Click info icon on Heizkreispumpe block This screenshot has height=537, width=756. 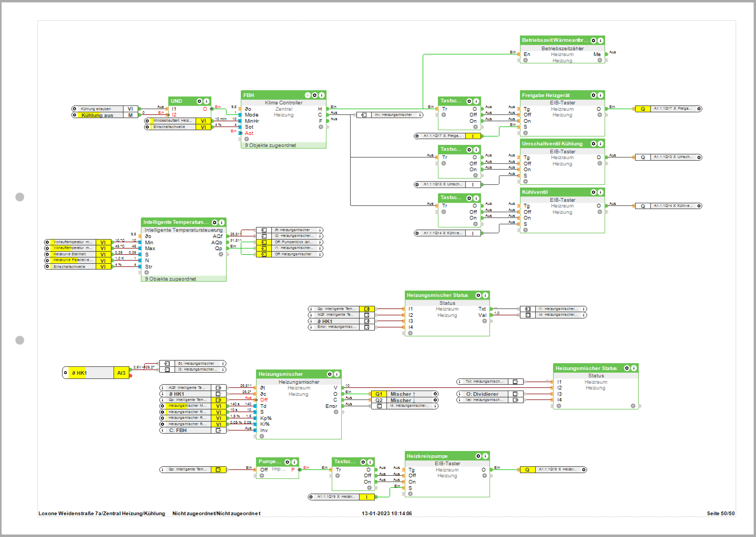tap(485, 456)
